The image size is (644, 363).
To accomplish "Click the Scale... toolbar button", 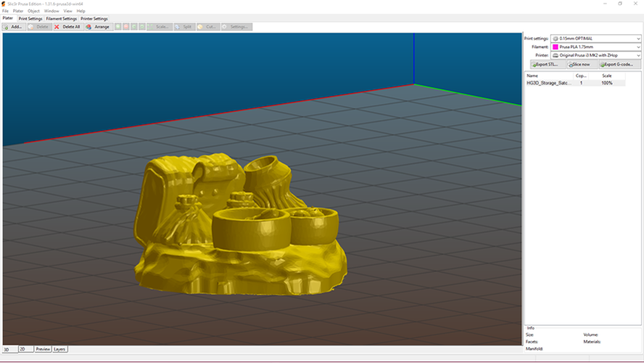I will (x=160, y=27).
